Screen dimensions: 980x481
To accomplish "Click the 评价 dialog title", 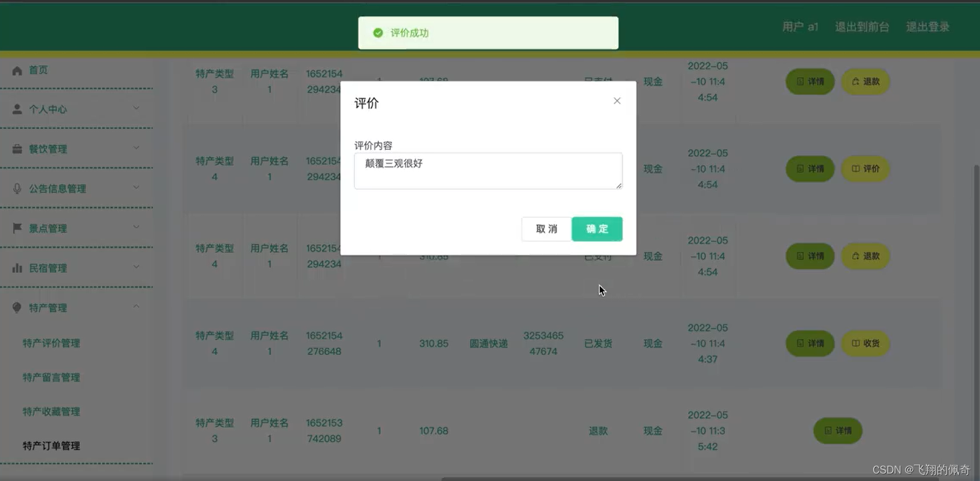I will click(366, 103).
